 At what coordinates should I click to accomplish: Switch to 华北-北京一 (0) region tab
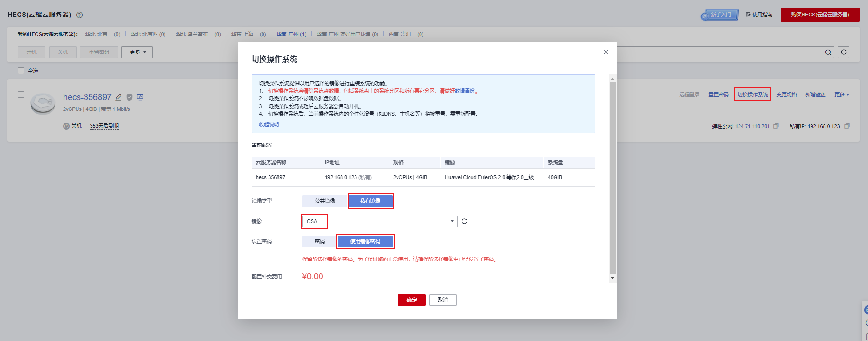pyautogui.click(x=103, y=34)
